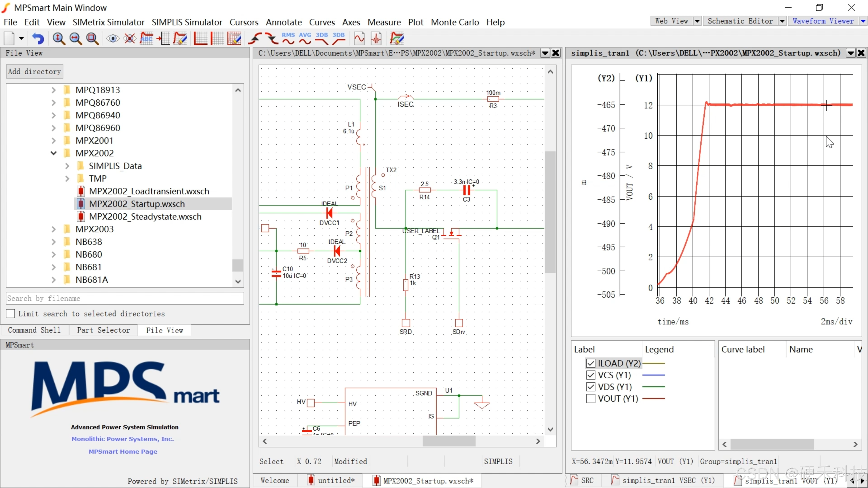This screenshot has width=868, height=488.
Task: Click the AVG measurement icon
Action: click(305, 38)
